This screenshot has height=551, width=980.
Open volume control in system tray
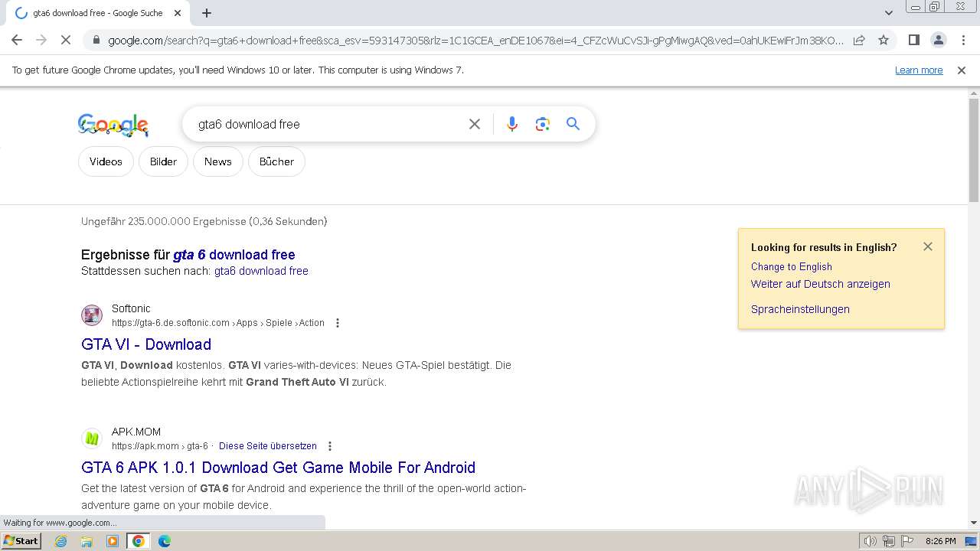coord(871,541)
